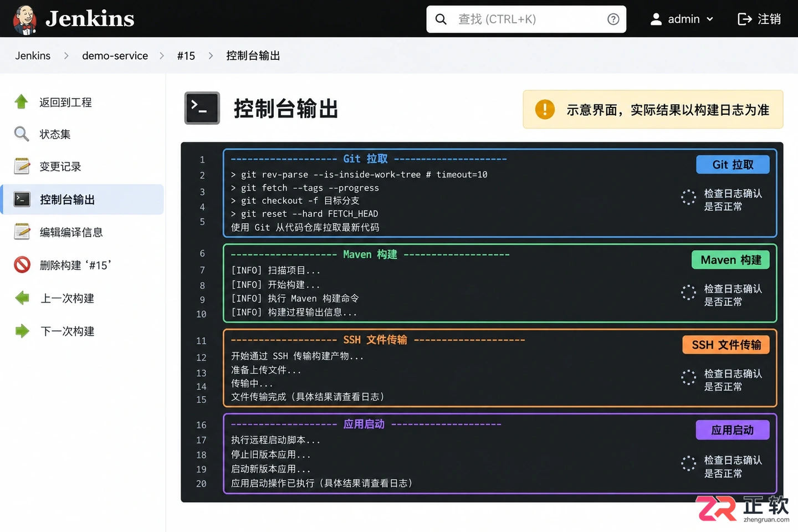The height and width of the screenshot is (532, 798).
Task: Click log line '[INFO] 开始构建...'
Action: click(x=275, y=285)
